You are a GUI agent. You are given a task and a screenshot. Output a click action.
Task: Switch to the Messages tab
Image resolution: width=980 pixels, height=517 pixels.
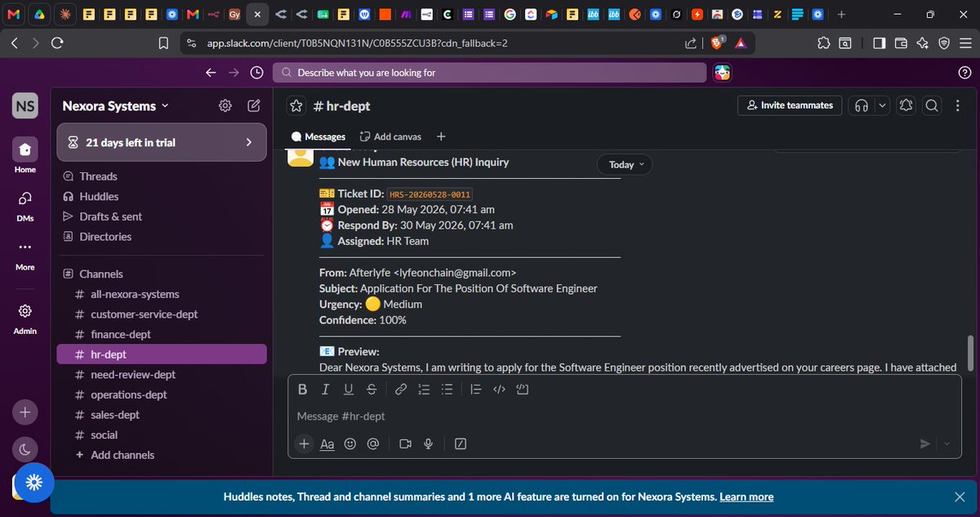click(x=318, y=136)
